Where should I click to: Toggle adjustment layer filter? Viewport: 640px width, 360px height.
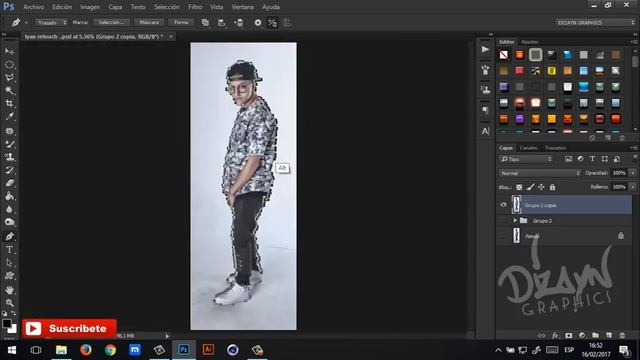[580, 159]
